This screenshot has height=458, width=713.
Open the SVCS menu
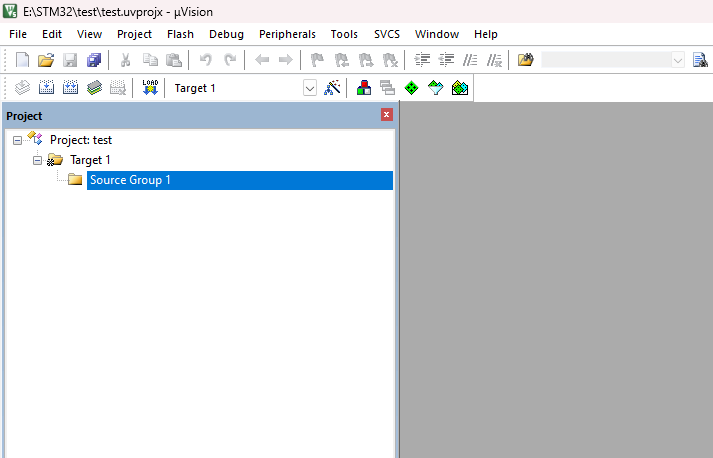386,34
